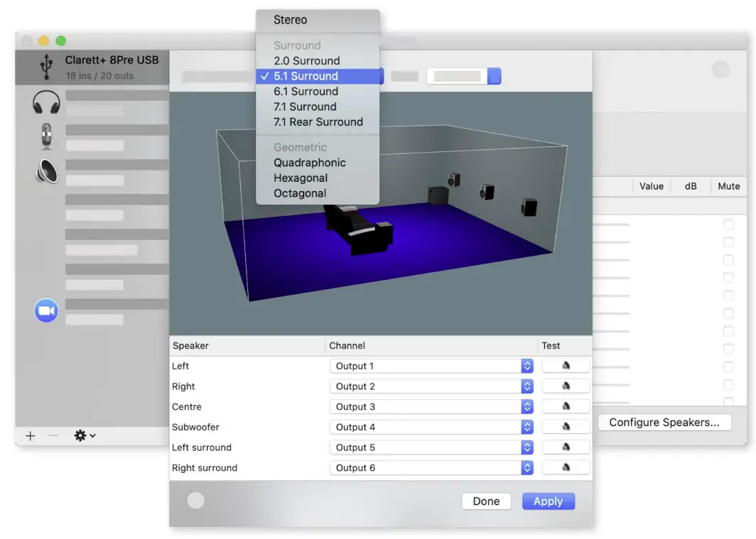The width and height of the screenshot is (756, 539).
Task: Open the gear action menu
Action: 85,436
